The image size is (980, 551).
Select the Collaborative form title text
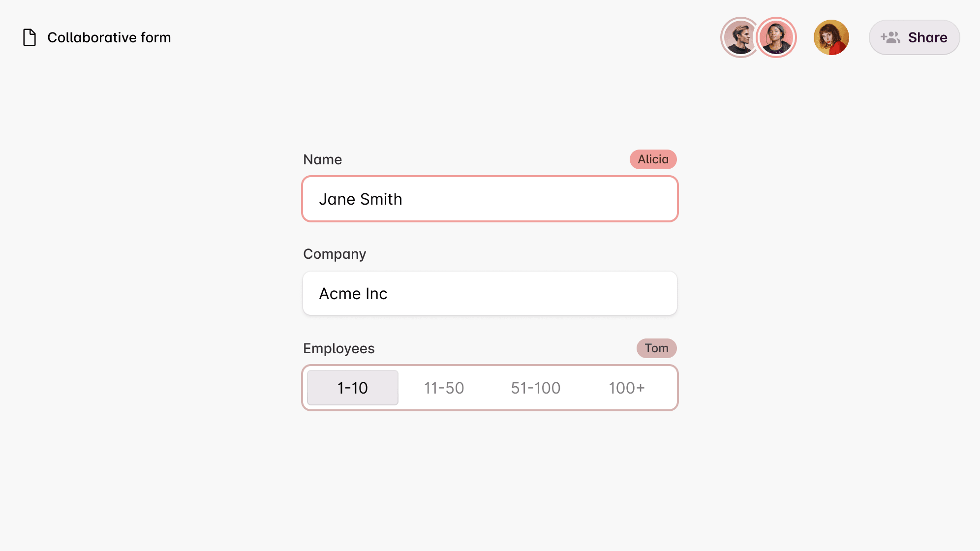109,37
